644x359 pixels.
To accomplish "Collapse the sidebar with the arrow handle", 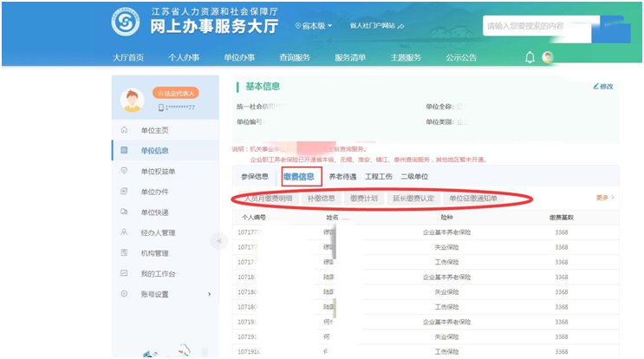I will [219, 240].
